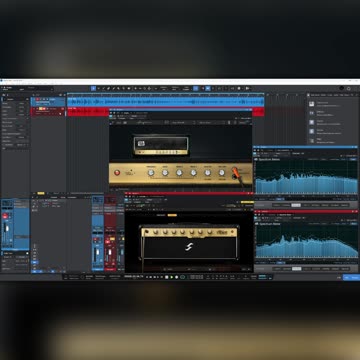360x360 pixels.
Task: Click the blue button at upper Spectrum Meter's top right
Action: tap(353, 159)
